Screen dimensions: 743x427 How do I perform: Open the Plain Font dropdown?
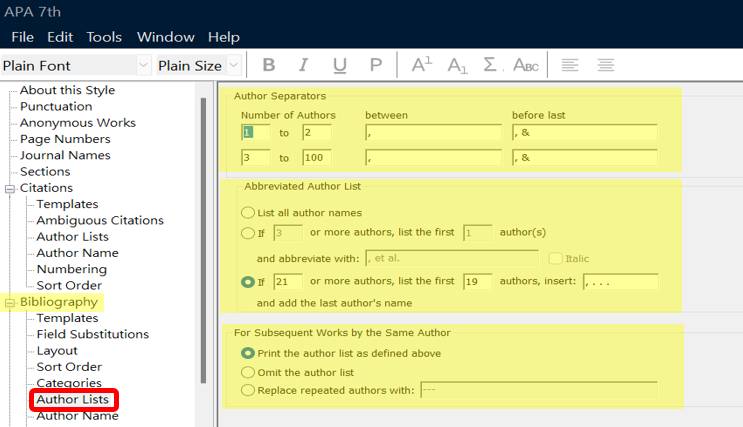(x=144, y=65)
